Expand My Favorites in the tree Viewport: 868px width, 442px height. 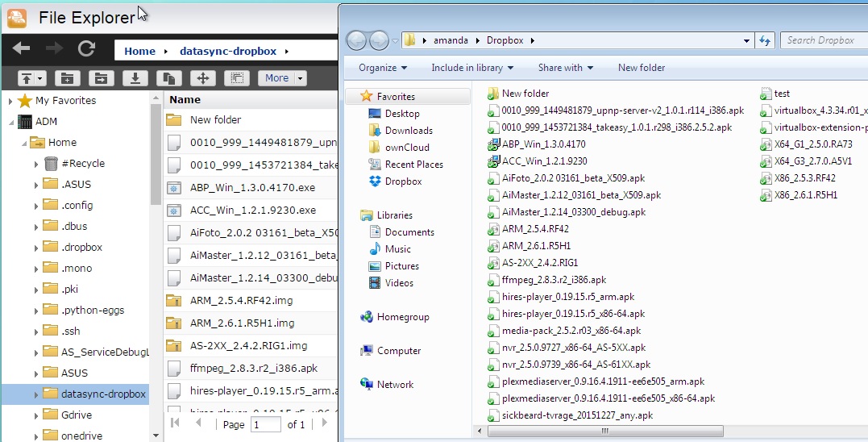click(10, 101)
